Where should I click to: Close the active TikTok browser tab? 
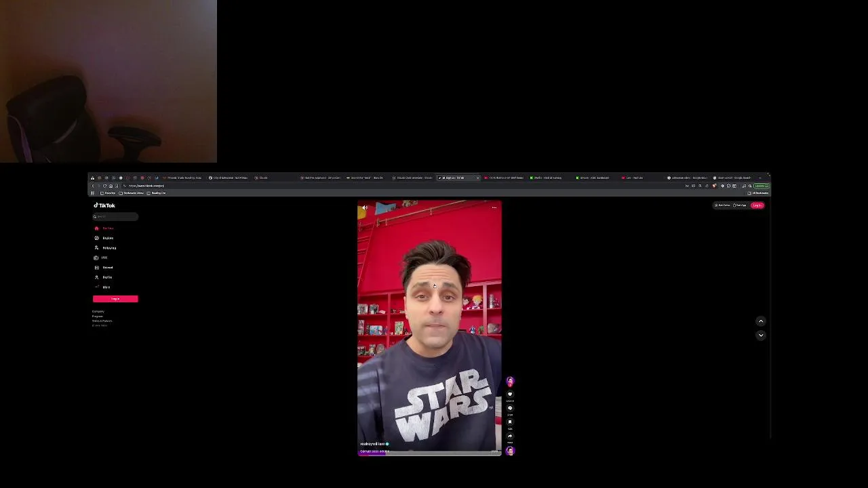pos(477,178)
